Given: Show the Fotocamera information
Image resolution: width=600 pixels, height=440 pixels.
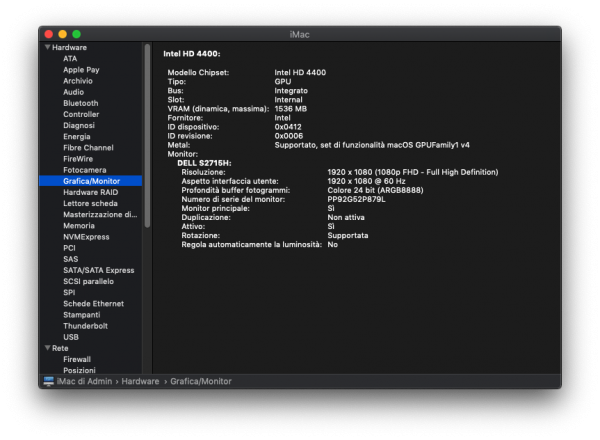Looking at the screenshot, I should (85, 170).
